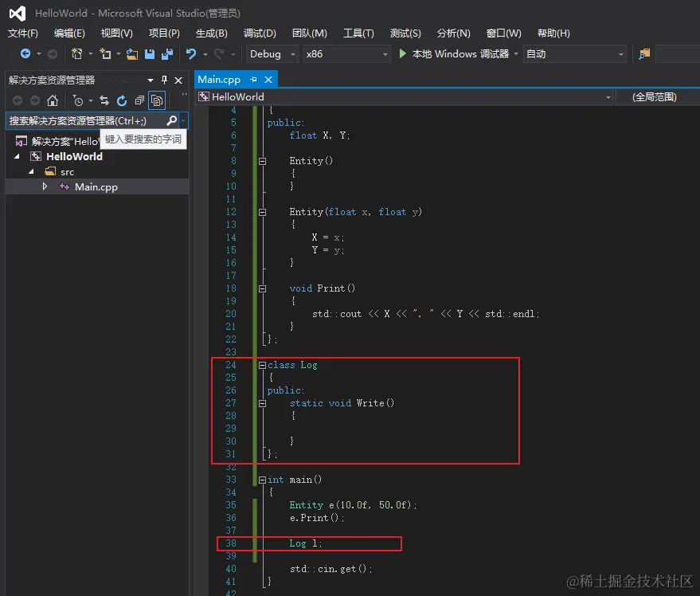This screenshot has height=596, width=700.
Task: Open the 测试(S) menu
Action: point(405,33)
